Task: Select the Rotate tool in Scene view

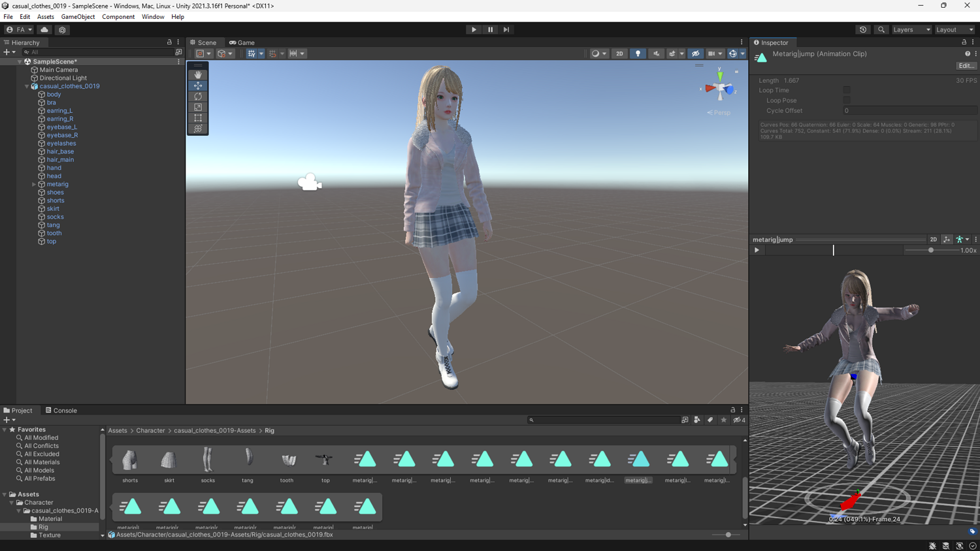Action: pyautogui.click(x=198, y=97)
